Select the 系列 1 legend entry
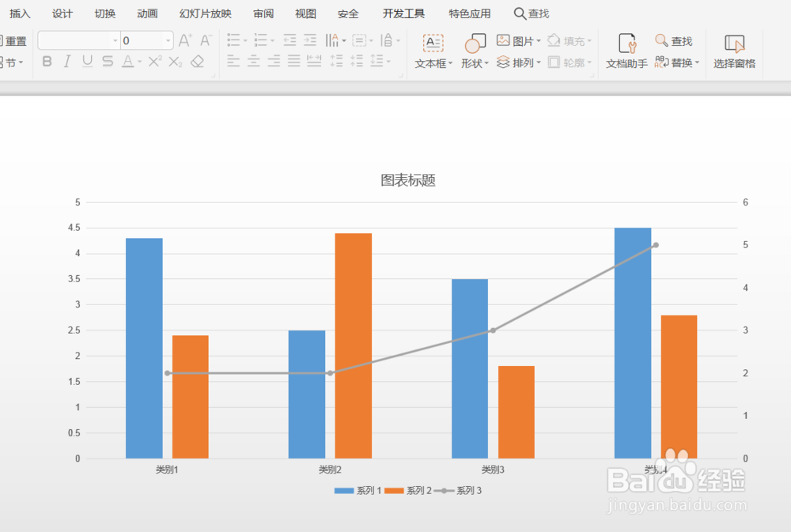791x532 pixels. coord(358,491)
